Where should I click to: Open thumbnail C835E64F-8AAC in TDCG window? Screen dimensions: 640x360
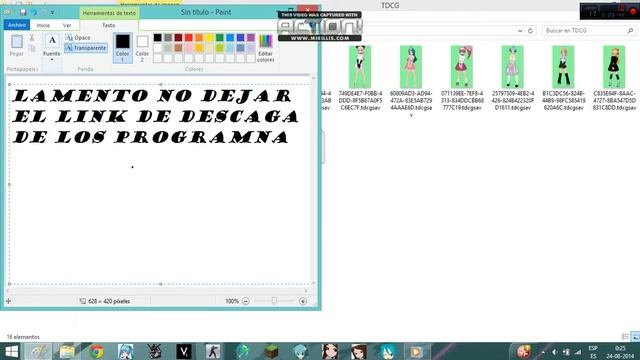pos(614,67)
